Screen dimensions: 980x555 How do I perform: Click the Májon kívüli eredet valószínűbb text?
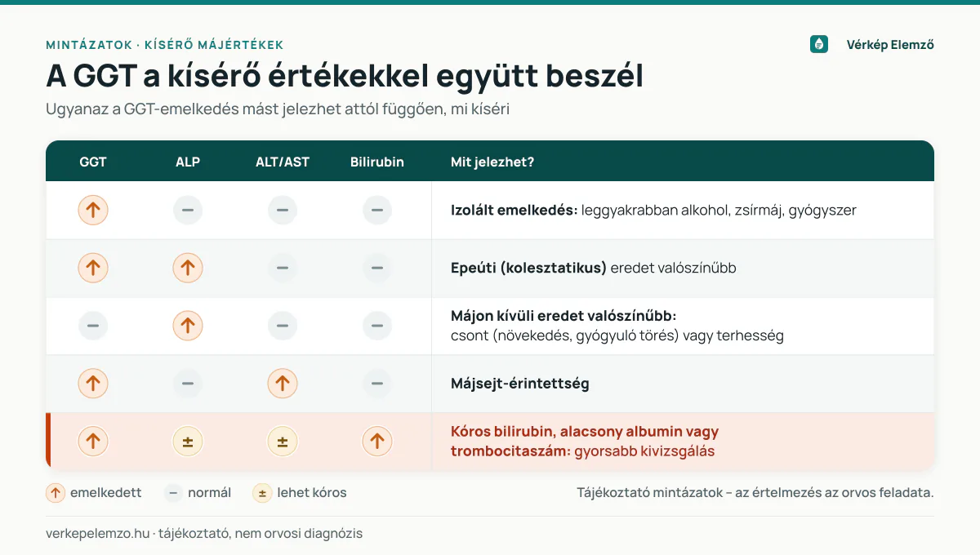coord(563,316)
